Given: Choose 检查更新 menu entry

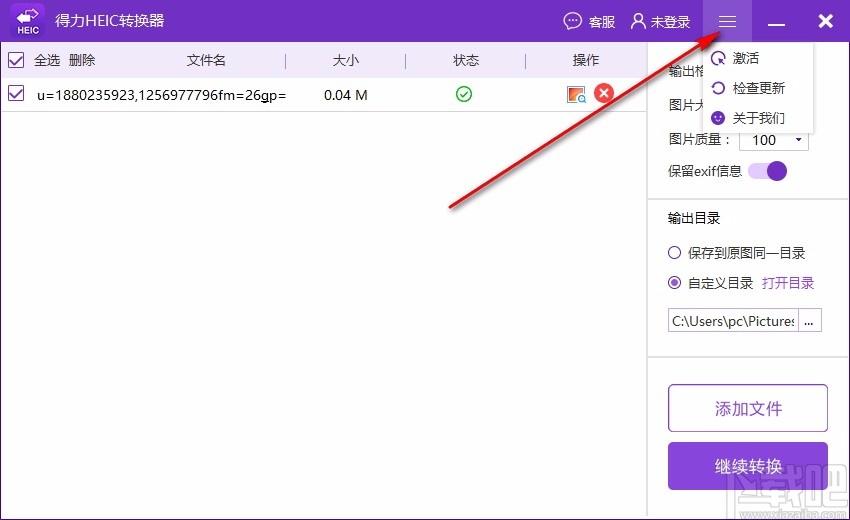Looking at the screenshot, I should [x=758, y=88].
